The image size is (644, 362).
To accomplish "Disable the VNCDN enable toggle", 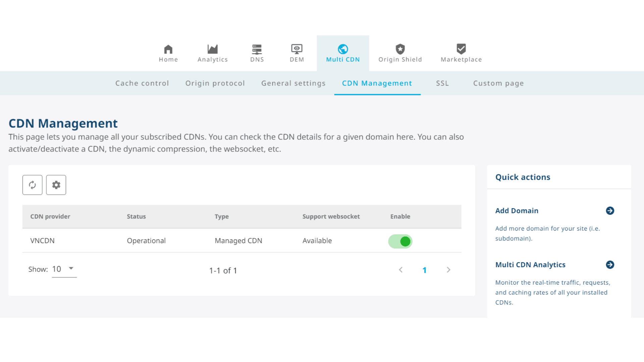I will (x=400, y=241).
